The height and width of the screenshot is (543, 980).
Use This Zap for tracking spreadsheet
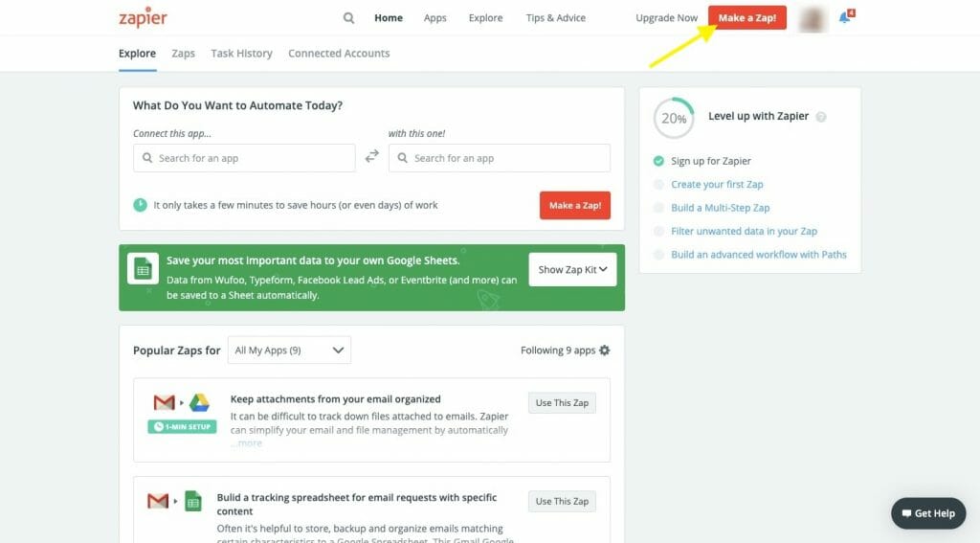(562, 501)
